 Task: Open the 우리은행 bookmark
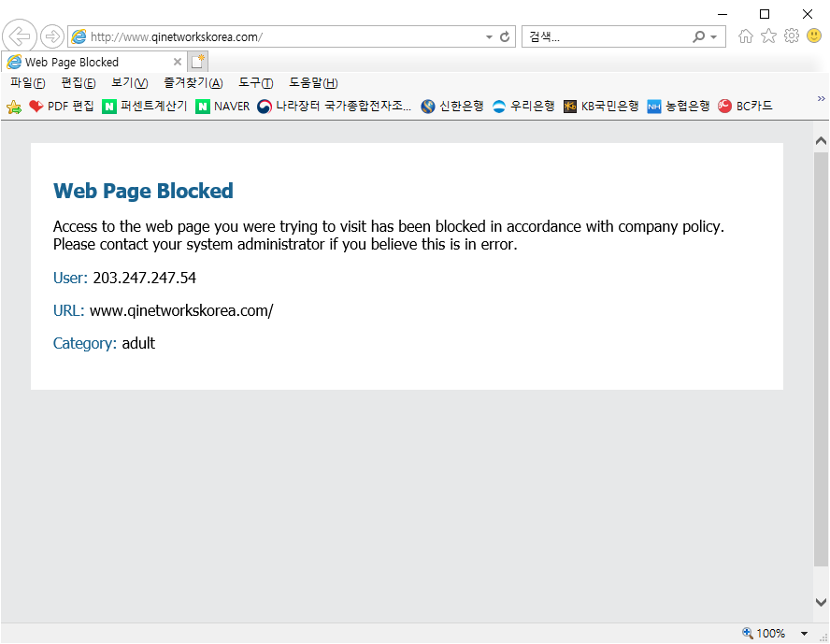click(523, 107)
